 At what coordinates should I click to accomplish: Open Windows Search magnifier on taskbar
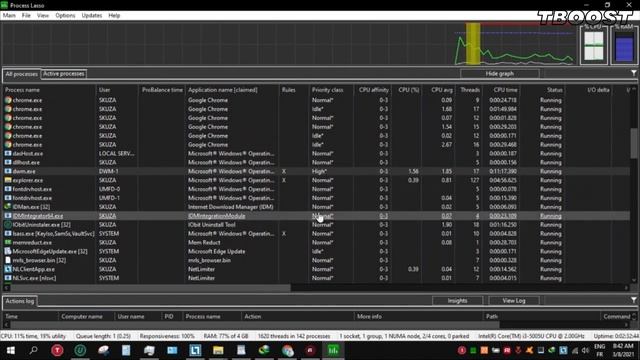coord(33,350)
